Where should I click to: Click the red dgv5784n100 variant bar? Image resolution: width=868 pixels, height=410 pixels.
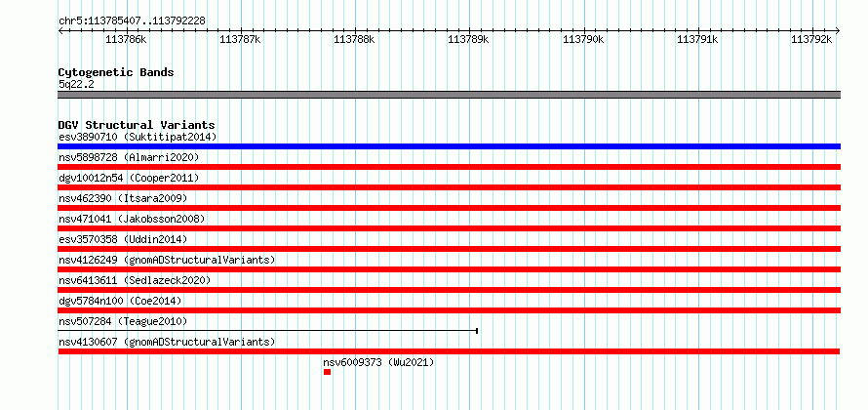449,310
